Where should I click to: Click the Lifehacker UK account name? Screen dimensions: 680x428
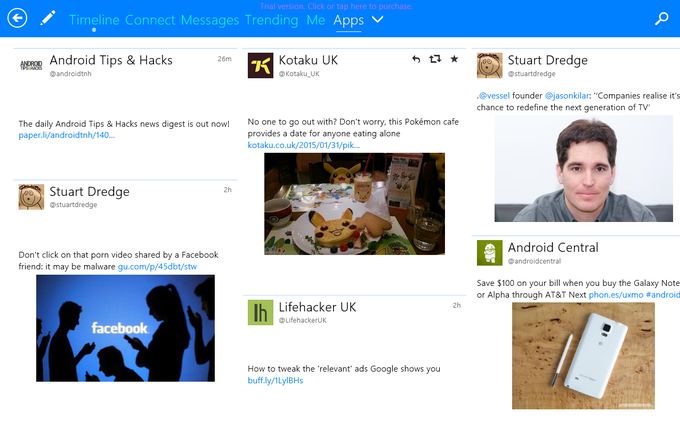point(317,307)
